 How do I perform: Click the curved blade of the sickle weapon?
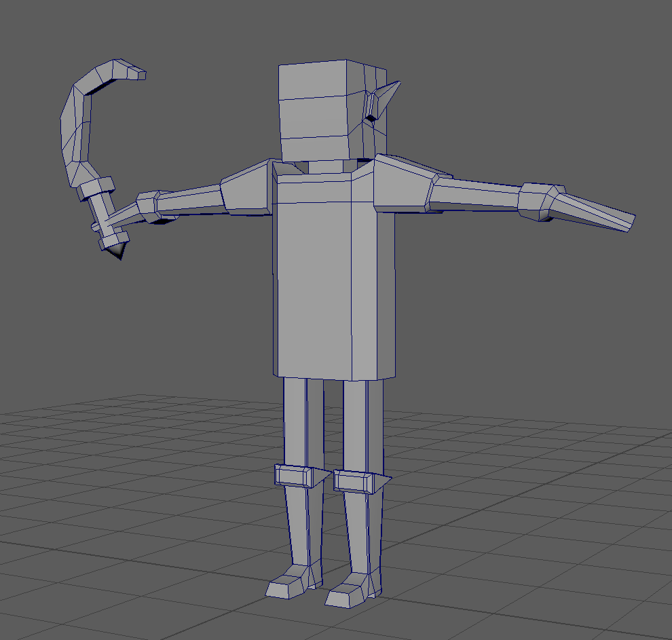click(83, 121)
